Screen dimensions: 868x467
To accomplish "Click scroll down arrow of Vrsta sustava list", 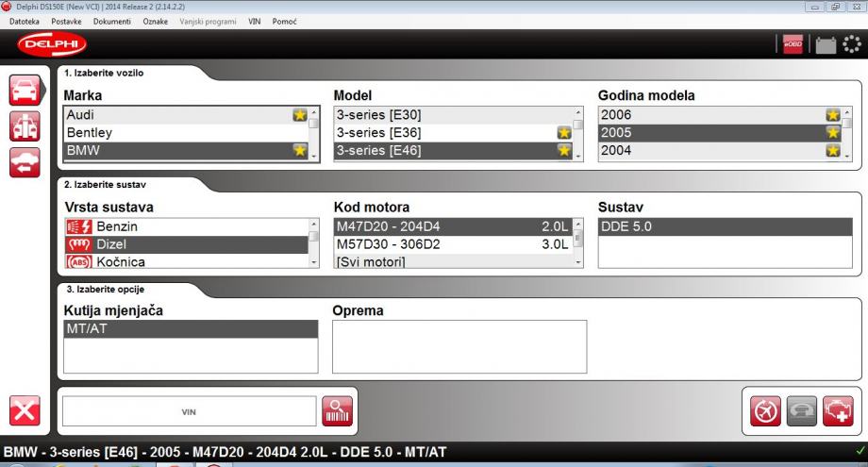I will [x=314, y=263].
